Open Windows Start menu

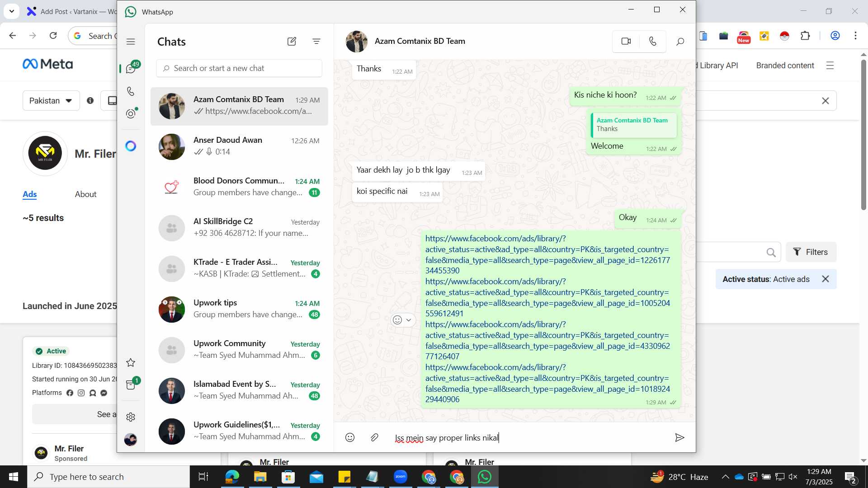coord(14,477)
